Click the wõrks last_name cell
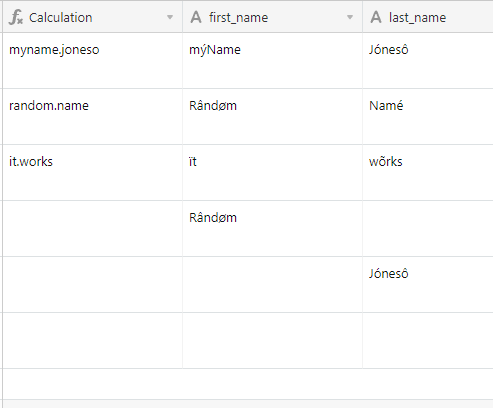Screen dimensions: 493x408 (428, 173)
